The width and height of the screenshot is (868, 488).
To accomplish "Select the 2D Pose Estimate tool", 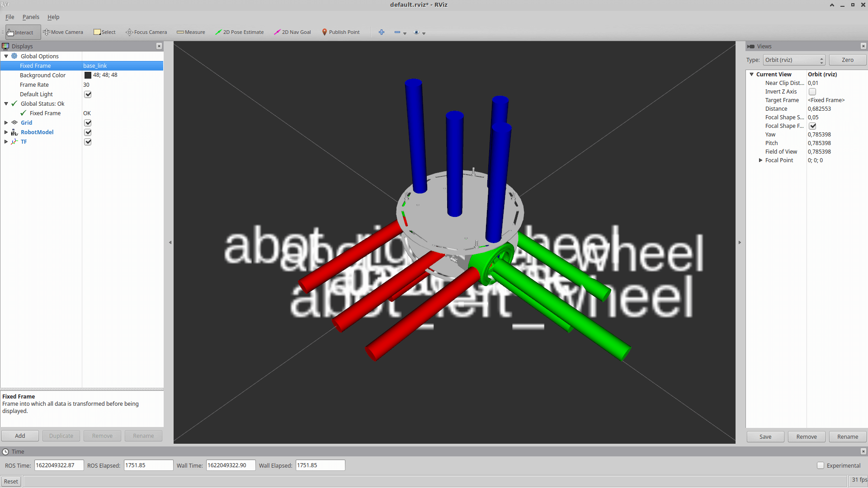I will click(239, 32).
